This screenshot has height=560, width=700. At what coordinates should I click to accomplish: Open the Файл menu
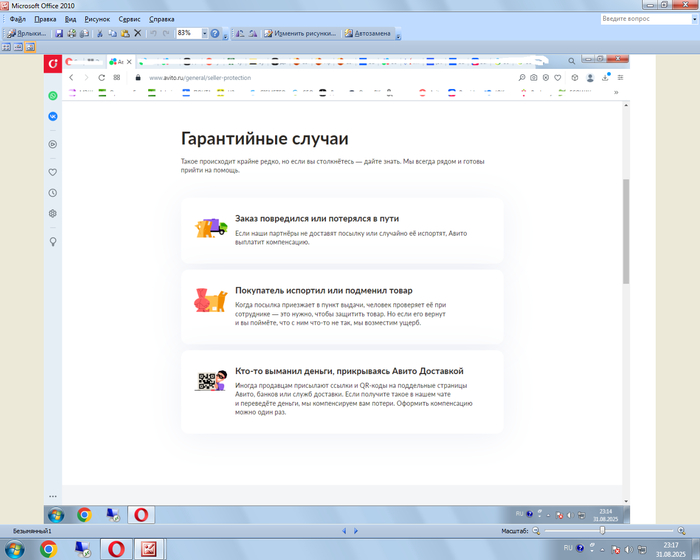(17, 19)
